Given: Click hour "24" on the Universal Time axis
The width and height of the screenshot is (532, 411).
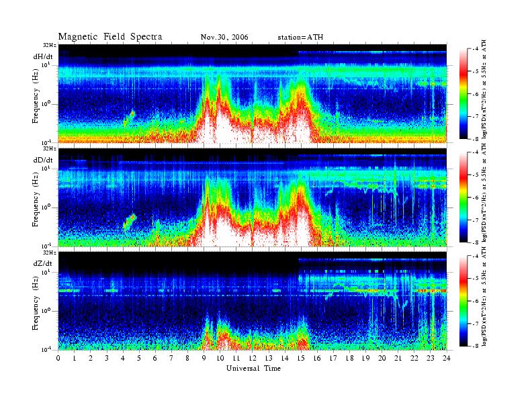Looking at the screenshot, I should click(447, 358).
